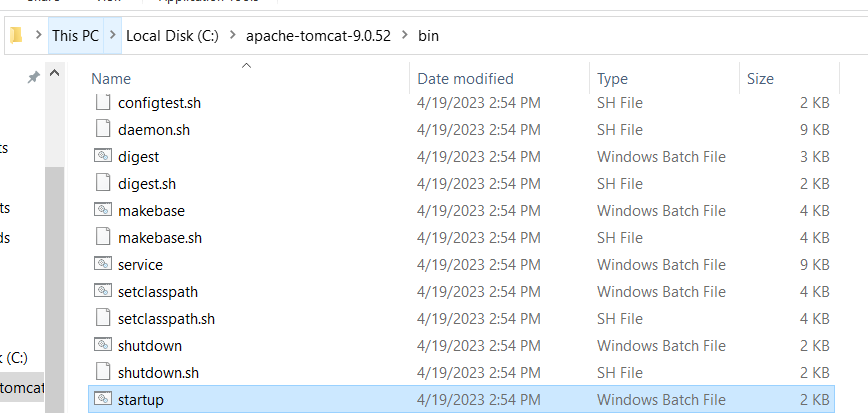The height and width of the screenshot is (413, 868).
Task: Select the makebase batch file name
Action: click(151, 211)
